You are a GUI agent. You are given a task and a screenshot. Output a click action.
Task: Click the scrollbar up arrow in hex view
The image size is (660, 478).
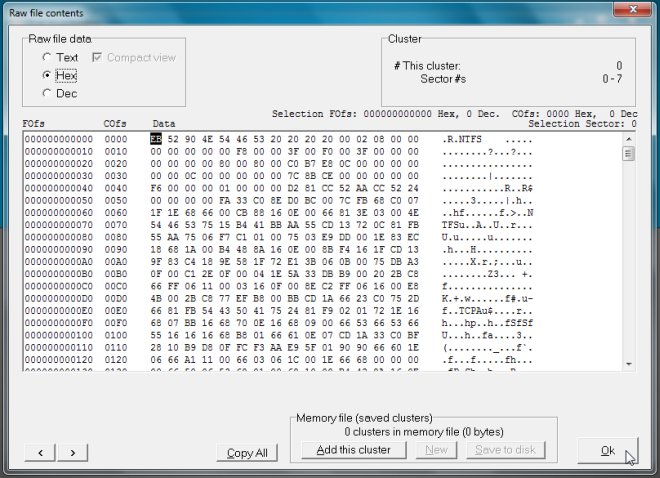[x=628, y=139]
